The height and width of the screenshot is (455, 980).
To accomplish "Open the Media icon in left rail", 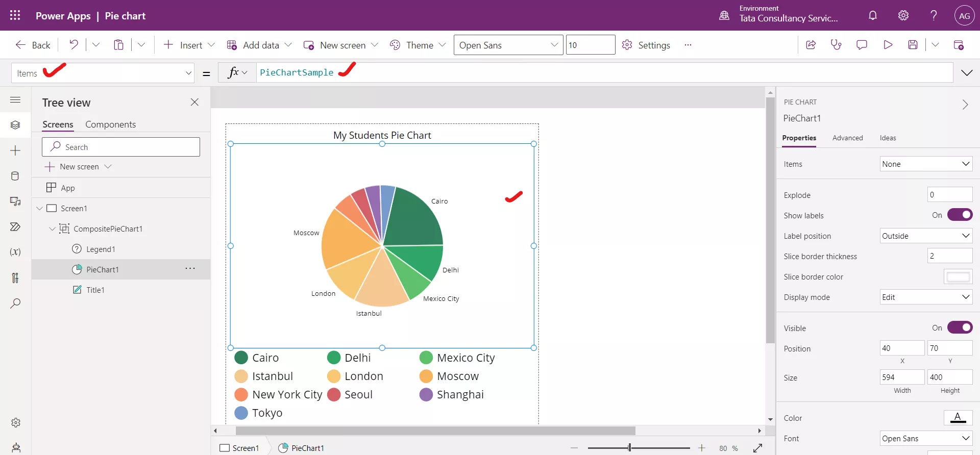I will (15, 201).
